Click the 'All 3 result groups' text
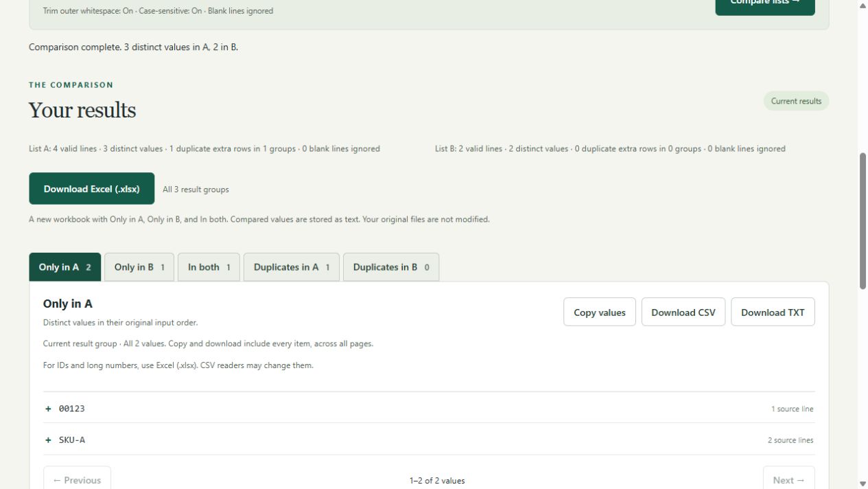Image resolution: width=868 pixels, height=489 pixels. tap(196, 190)
